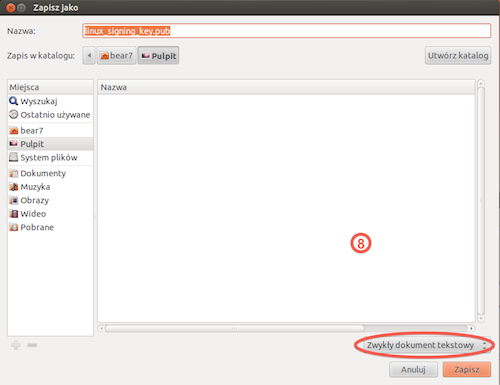Screen dimensions: 500x385
Task: Click the System plików drive icon
Action: click(x=13, y=157)
